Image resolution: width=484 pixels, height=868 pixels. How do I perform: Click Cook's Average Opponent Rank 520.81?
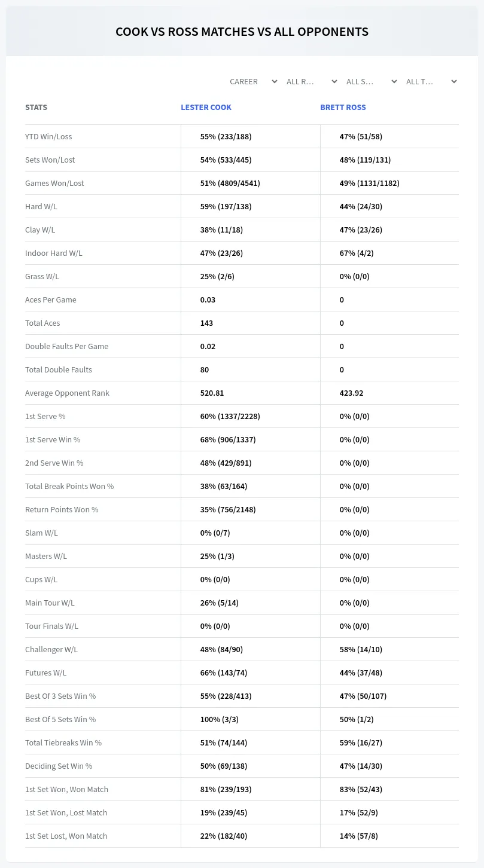(212, 393)
